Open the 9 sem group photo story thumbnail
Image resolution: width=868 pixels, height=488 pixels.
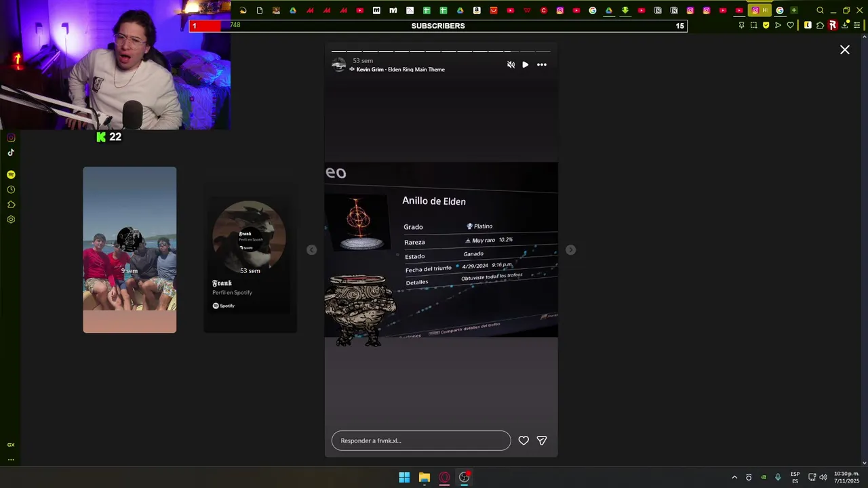click(x=130, y=249)
